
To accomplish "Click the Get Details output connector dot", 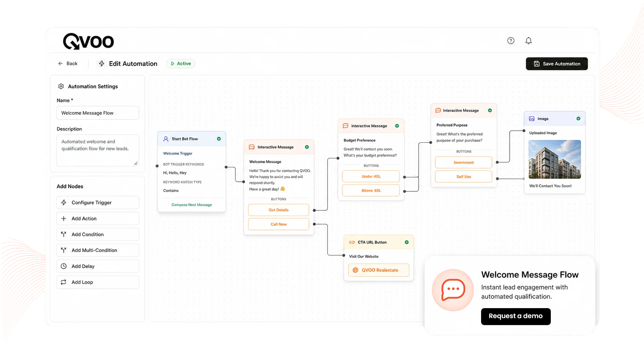I will (314, 210).
